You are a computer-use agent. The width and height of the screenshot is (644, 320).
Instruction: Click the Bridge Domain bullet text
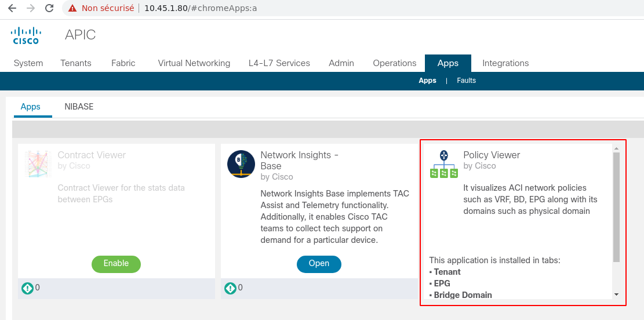click(463, 295)
